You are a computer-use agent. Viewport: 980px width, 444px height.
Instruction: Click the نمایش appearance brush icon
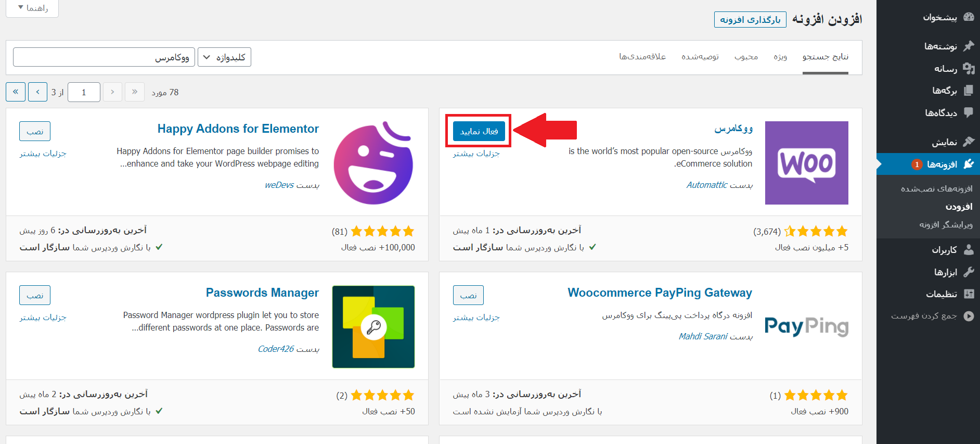pos(969,142)
